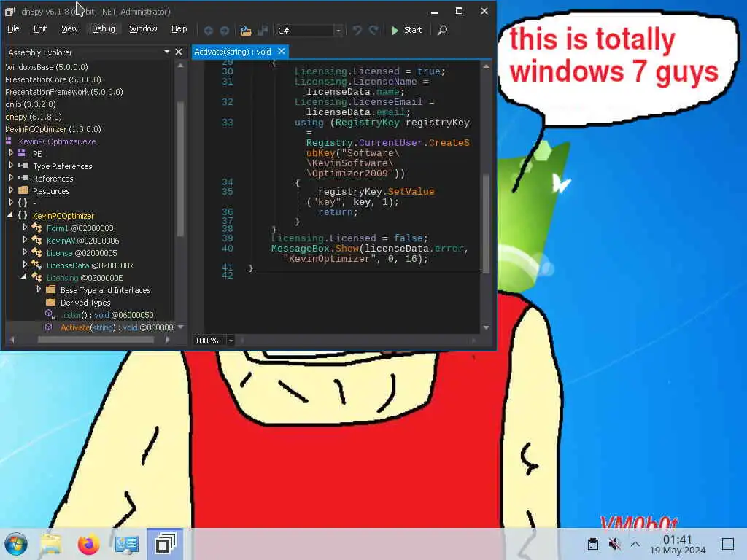The image size is (747, 560).
Task: Click the Open file folder icon
Action: point(246,31)
